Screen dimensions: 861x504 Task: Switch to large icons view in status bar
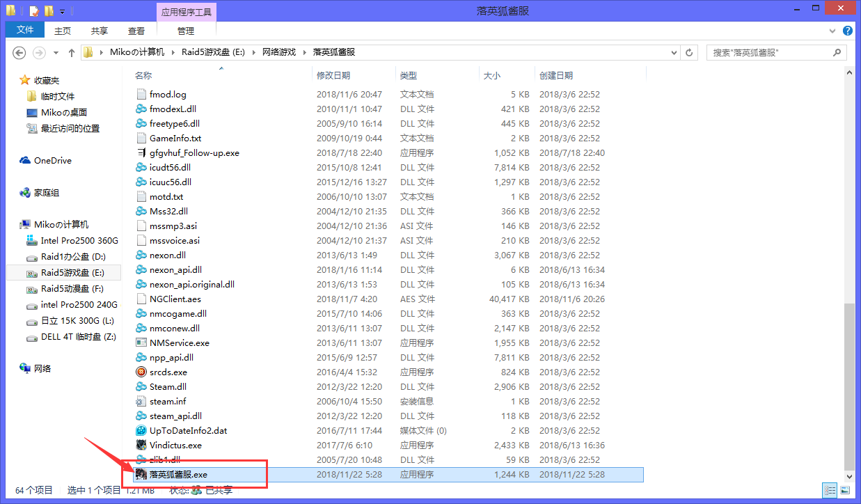point(844,489)
